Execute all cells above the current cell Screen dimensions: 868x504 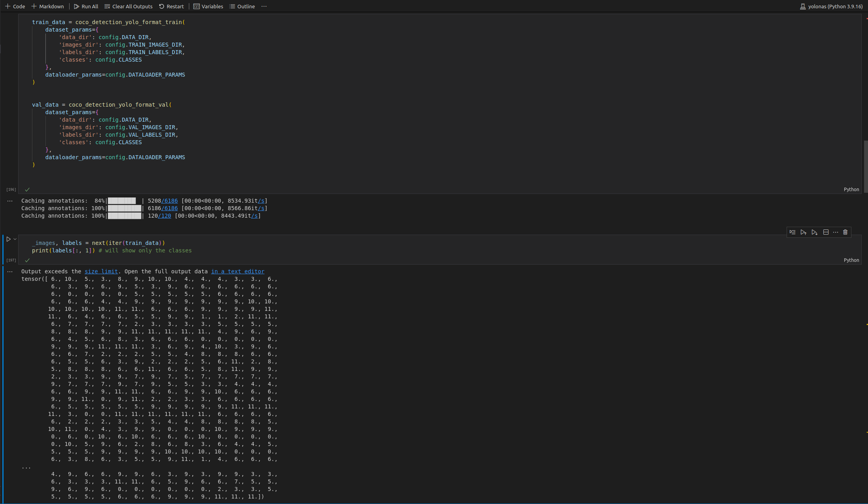[x=804, y=232]
